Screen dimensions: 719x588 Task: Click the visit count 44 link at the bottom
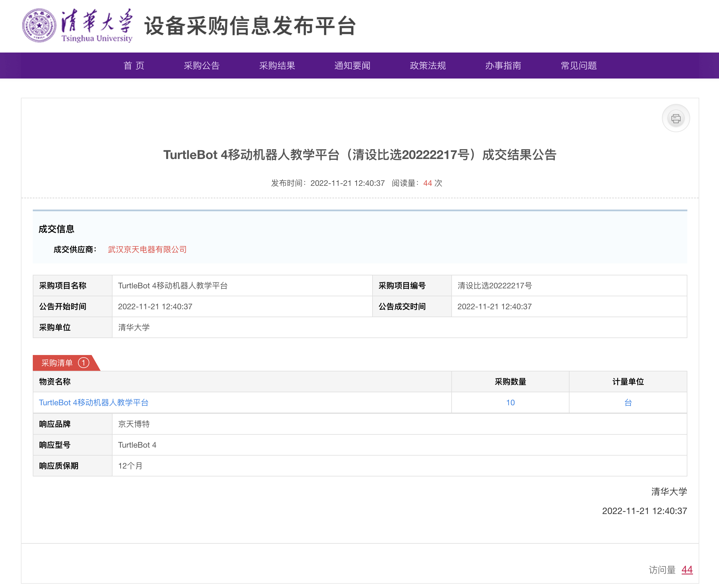click(687, 570)
